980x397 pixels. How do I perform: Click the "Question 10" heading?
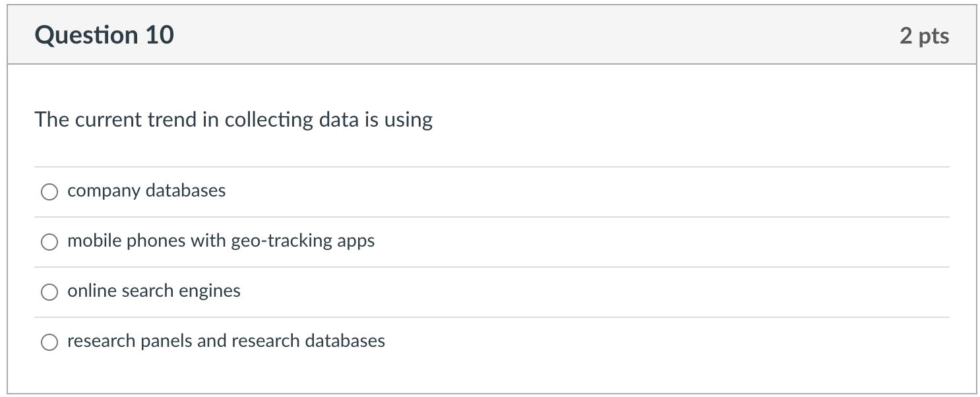click(104, 35)
